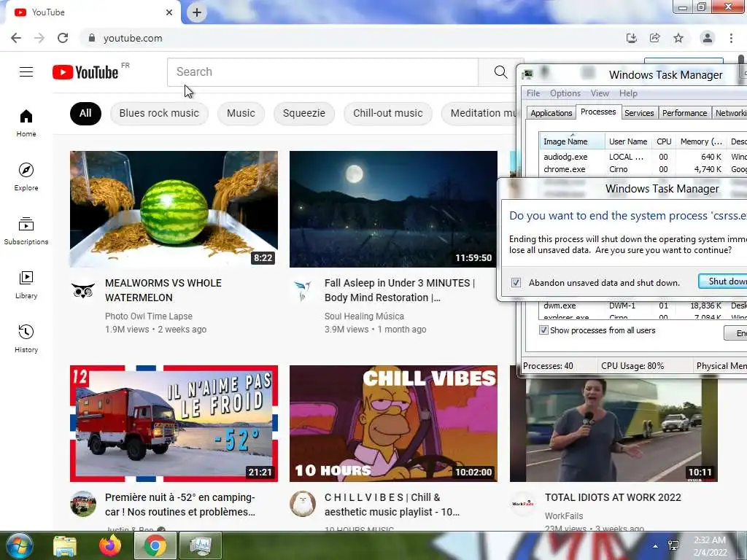747x560 pixels.
Task: Sort by Memory column header
Action: coord(701,141)
